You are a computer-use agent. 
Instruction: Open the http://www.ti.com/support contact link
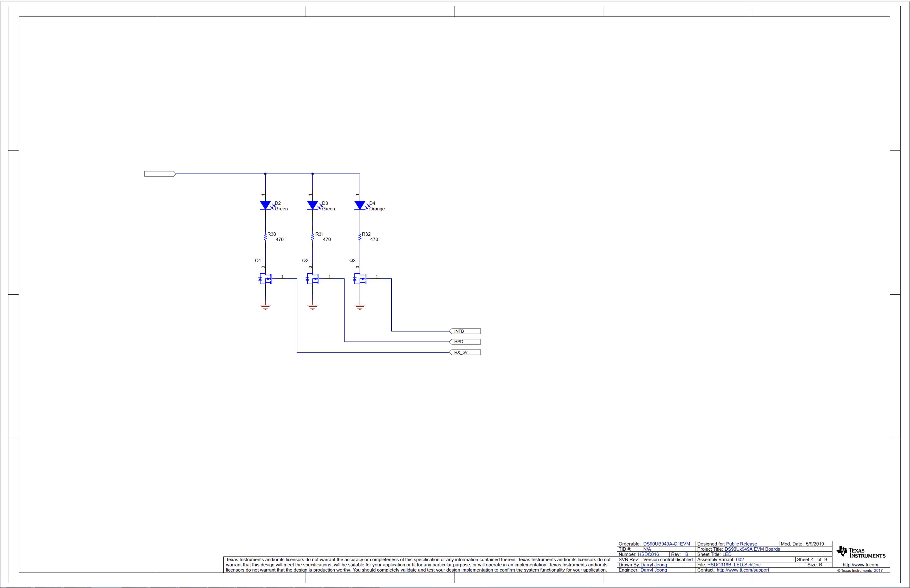coord(743,570)
